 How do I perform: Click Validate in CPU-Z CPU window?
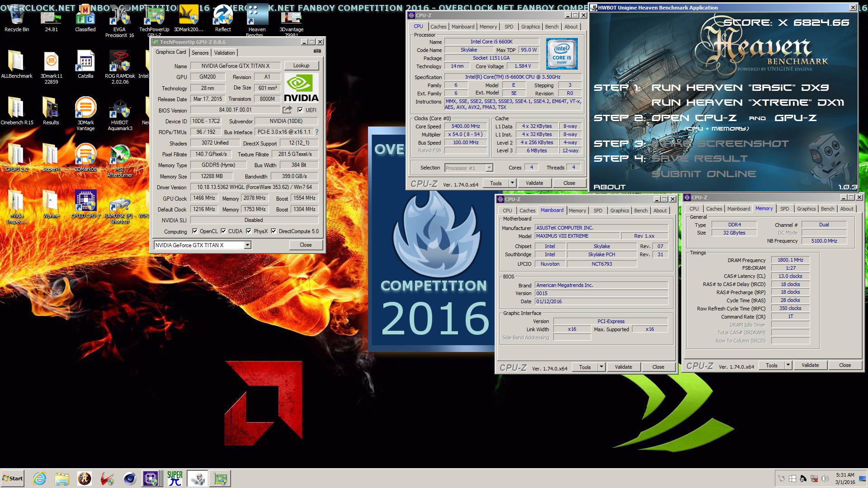click(534, 183)
